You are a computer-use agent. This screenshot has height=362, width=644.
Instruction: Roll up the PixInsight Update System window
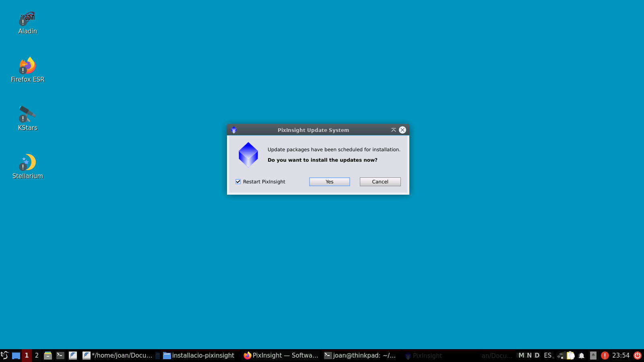tap(393, 130)
